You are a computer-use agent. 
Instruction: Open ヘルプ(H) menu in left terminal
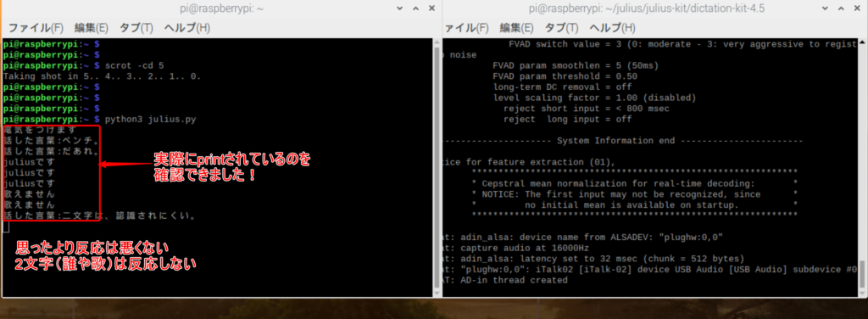click(187, 28)
